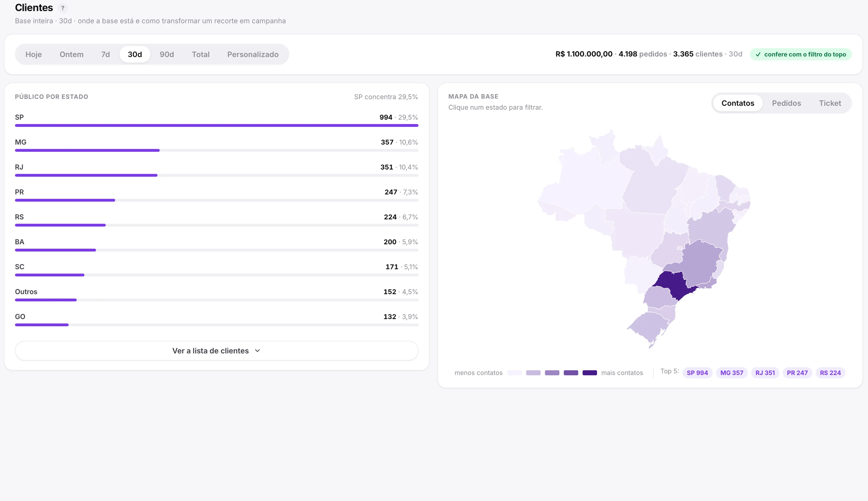
Task: Click the RS 224 top-five chip
Action: pyautogui.click(x=830, y=373)
